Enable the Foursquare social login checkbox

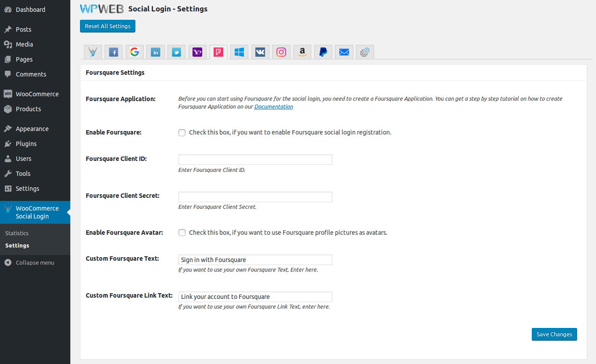click(x=182, y=133)
